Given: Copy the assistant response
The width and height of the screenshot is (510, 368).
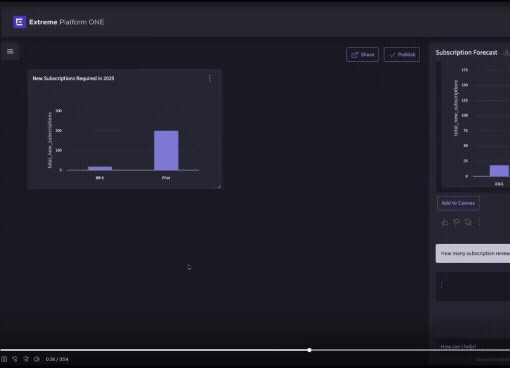Looking at the screenshot, I should point(468,222).
